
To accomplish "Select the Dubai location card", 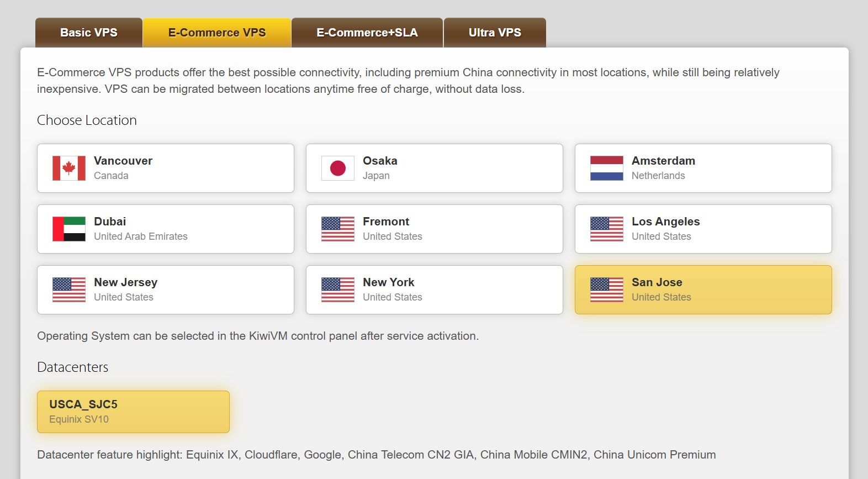I will pos(166,229).
